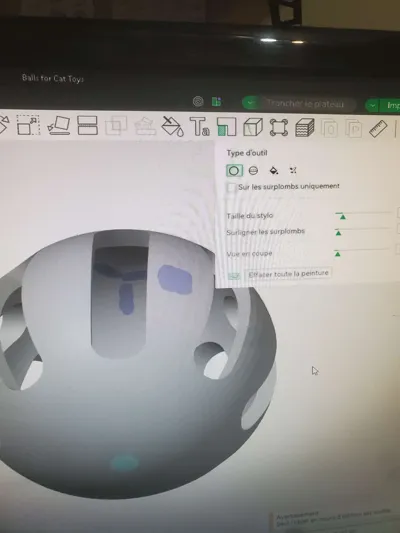Viewport: 400px width, 533px height.
Task: Choose the circle brush tool type
Action: point(234,171)
